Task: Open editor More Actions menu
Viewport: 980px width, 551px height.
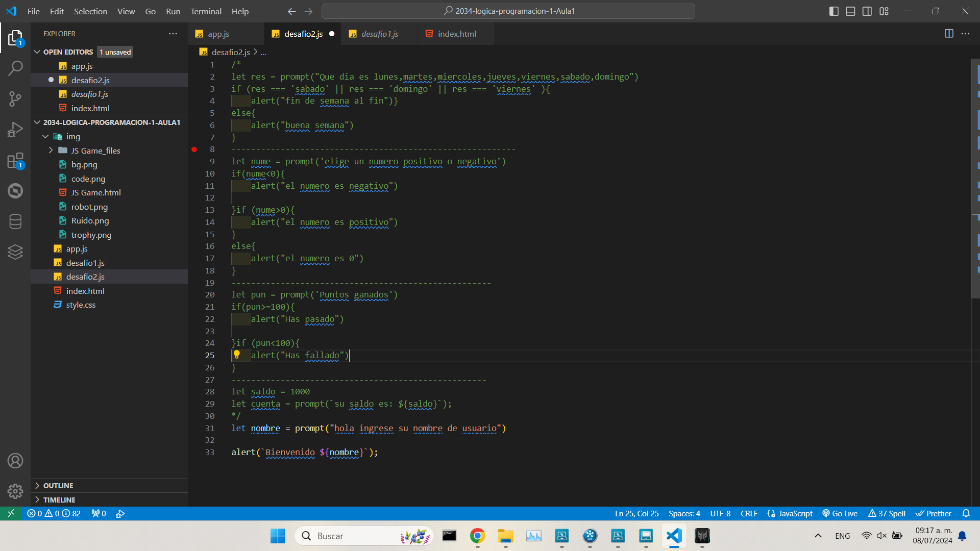Action: pyautogui.click(x=965, y=34)
